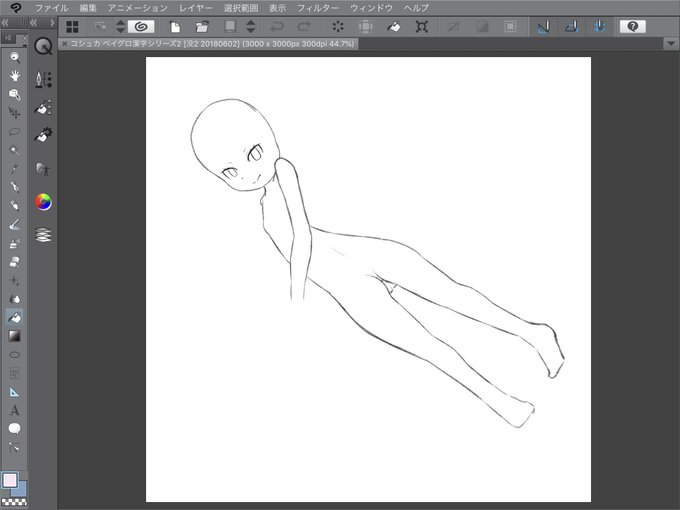This screenshot has height=510, width=680.
Task: Toggle Snap to Special Ruler
Action: click(x=572, y=27)
